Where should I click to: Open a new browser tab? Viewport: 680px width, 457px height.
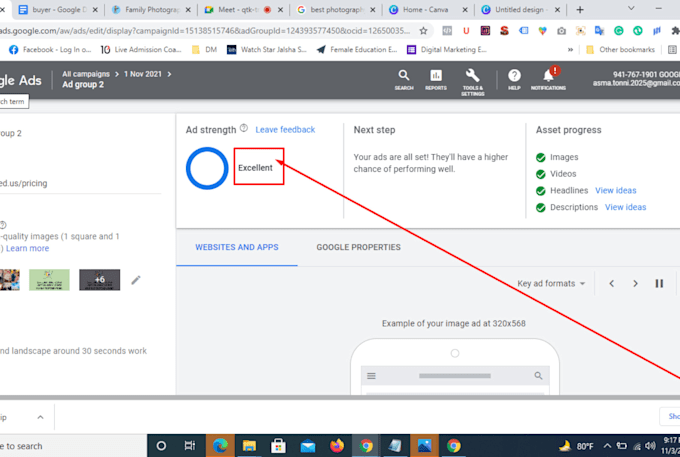tap(580, 10)
